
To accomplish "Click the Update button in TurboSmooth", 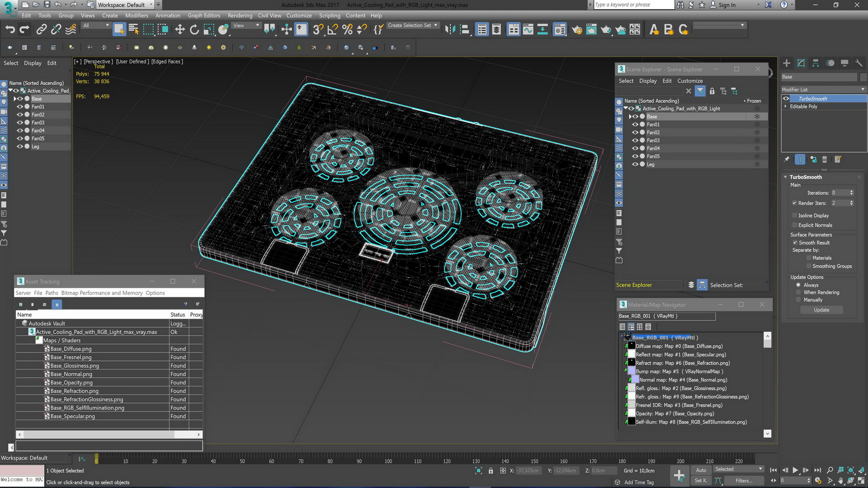I will coord(821,309).
